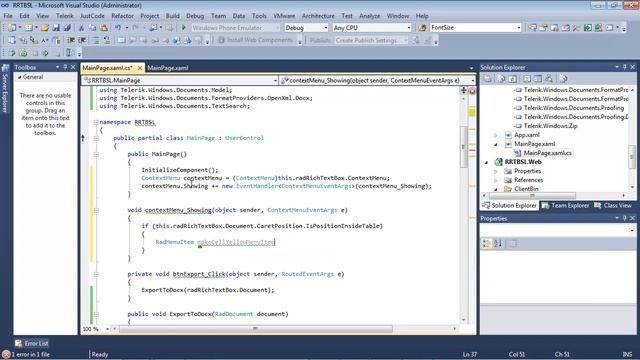Screen dimensions: 640x360
Task: Switch to the MainPage.xaml tab
Action: click(168, 68)
